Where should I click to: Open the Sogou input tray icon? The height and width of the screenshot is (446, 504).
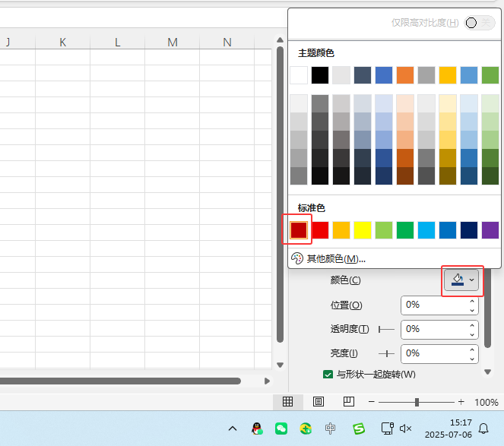pyautogui.click(x=359, y=429)
